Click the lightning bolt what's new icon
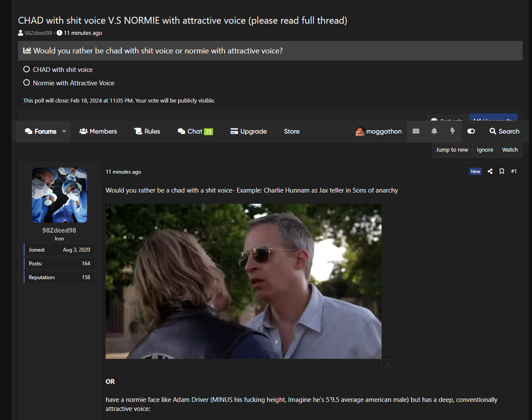Image resolution: width=532 pixels, height=420 pixels. [x=452, y=131]
